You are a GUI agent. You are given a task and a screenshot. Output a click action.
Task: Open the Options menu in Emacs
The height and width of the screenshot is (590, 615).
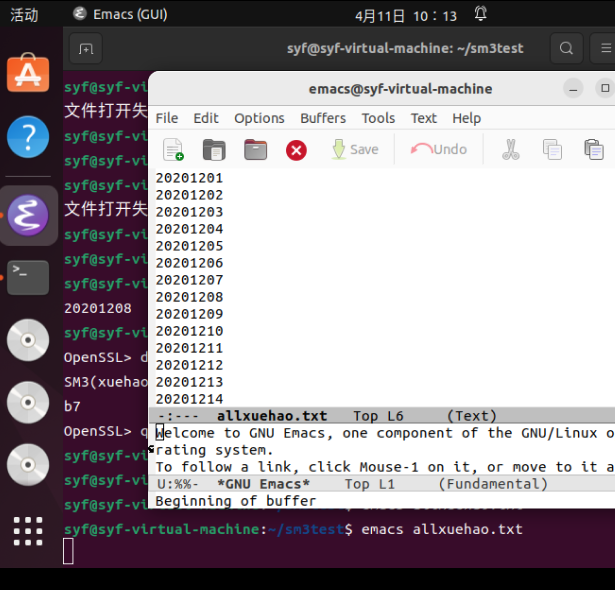coord(259,118)
